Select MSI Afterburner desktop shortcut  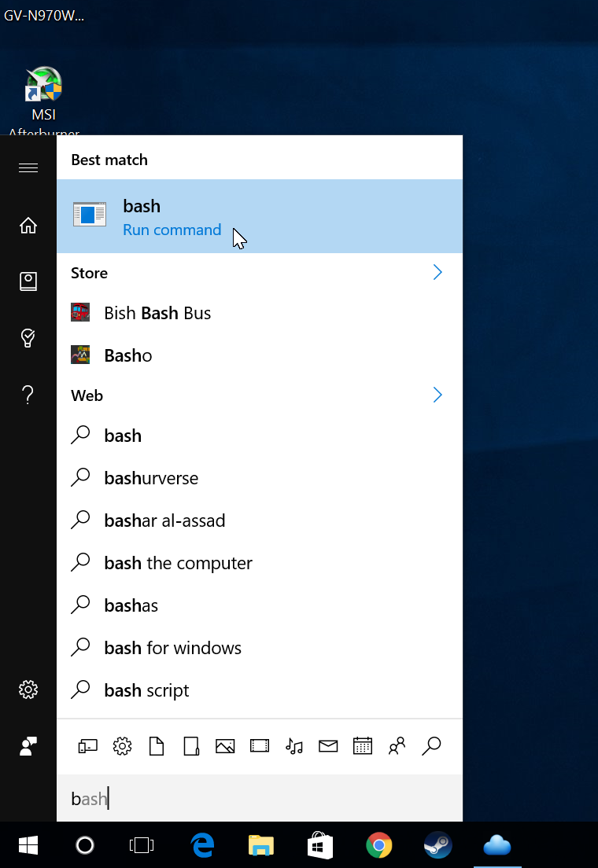pos(44,101)
